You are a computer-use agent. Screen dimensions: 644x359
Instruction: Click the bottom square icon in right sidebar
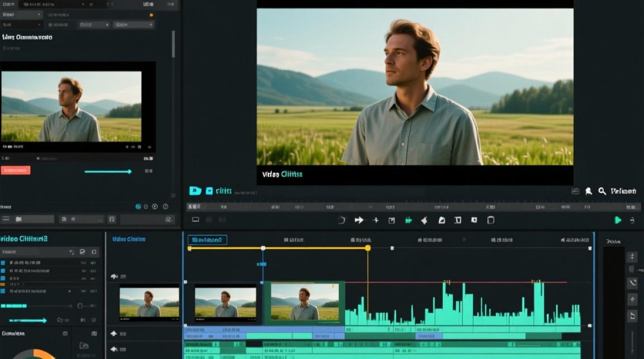point(632,316)
